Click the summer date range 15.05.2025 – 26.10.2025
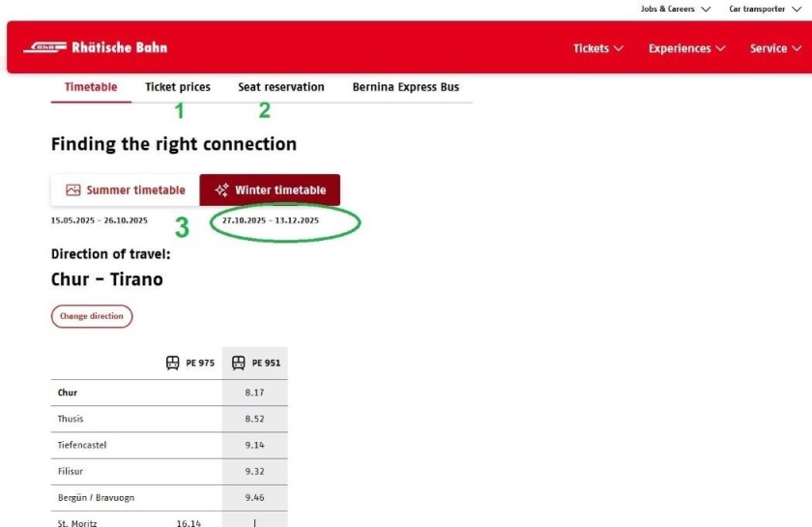 pos(100,220)
